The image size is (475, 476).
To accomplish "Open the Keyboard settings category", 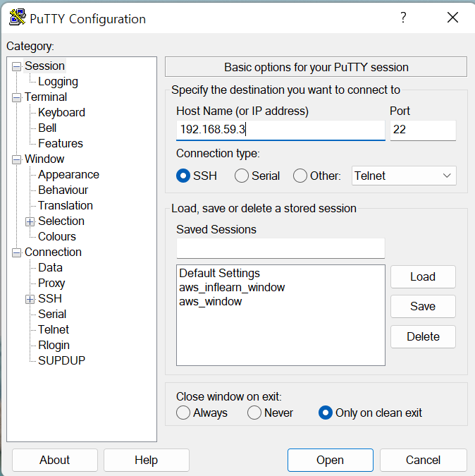I will click(x=61, y=113).
